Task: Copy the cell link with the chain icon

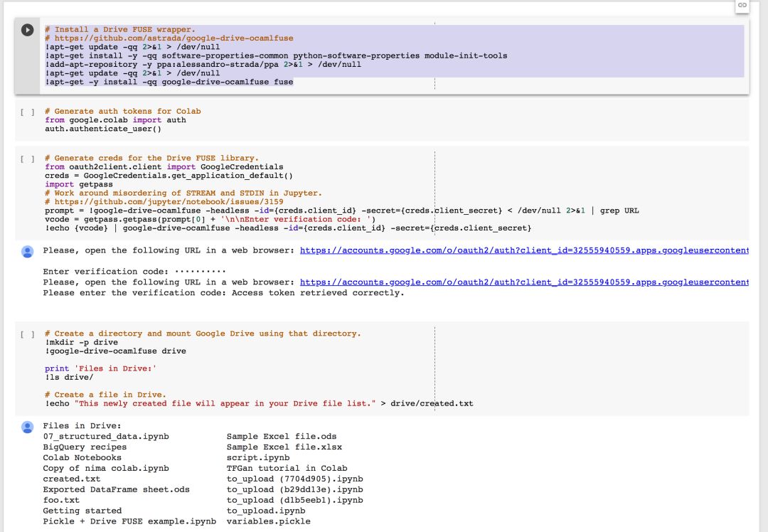Action: tap(742, 6)
